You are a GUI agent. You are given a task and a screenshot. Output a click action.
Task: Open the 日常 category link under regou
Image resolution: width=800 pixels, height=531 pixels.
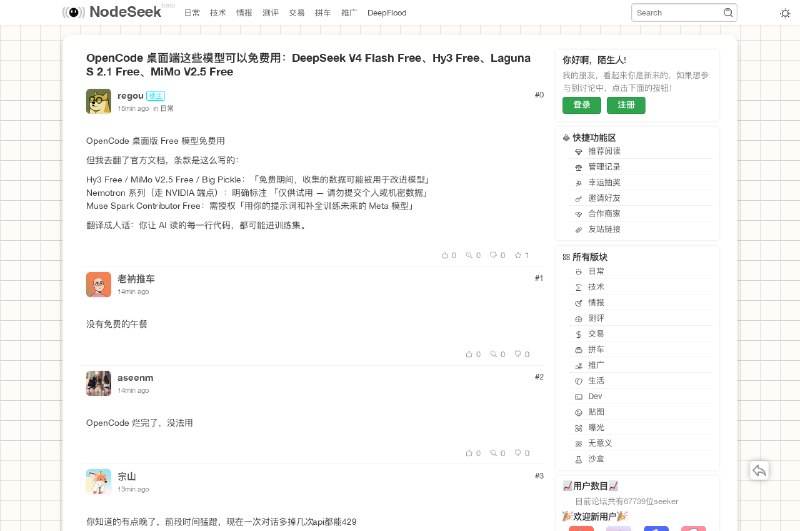click(167, 109)
